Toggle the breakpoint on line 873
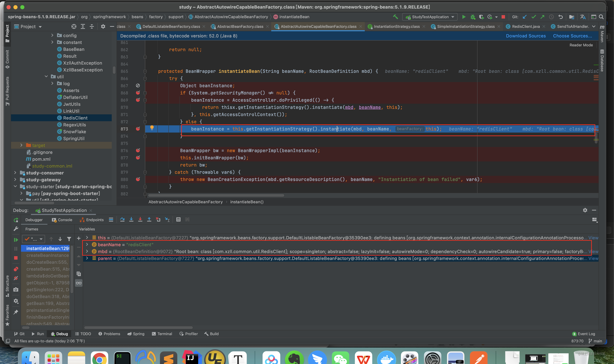Screen dimensions: 614x364 tap(138, 129)
